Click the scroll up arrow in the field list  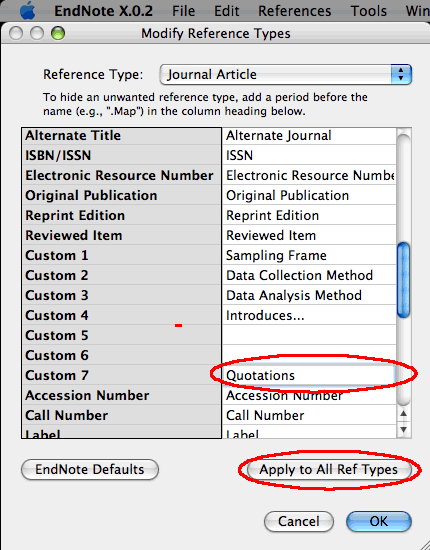tap(403, 414)
